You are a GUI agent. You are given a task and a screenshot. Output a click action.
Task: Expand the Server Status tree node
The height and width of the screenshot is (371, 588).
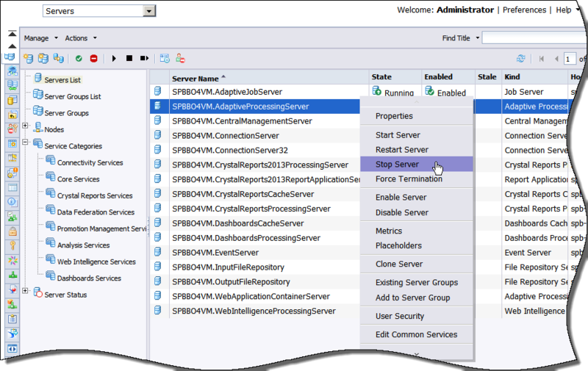pyautogui.click(x=25, y=291)
